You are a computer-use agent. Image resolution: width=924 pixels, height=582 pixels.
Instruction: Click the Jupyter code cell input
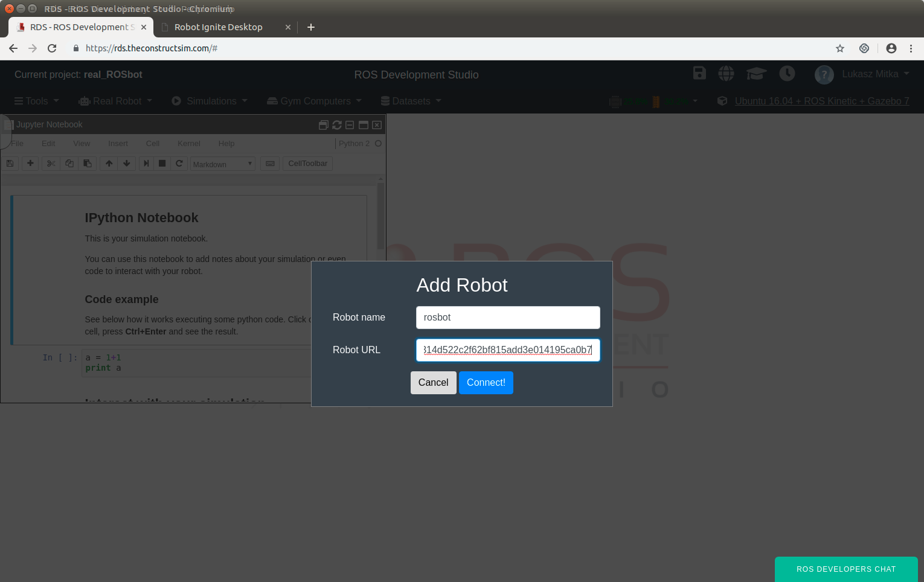pyautogui.click(x=196, y=363)
